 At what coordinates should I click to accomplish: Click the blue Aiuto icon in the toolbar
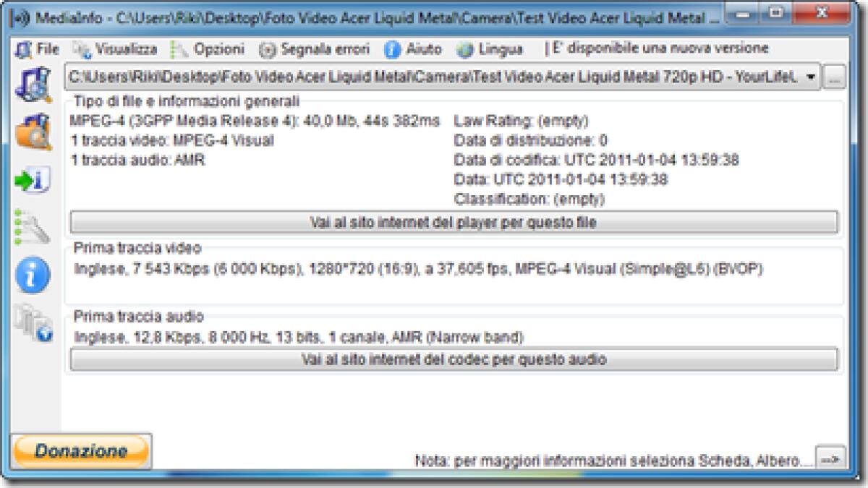[x=391, y=49]
